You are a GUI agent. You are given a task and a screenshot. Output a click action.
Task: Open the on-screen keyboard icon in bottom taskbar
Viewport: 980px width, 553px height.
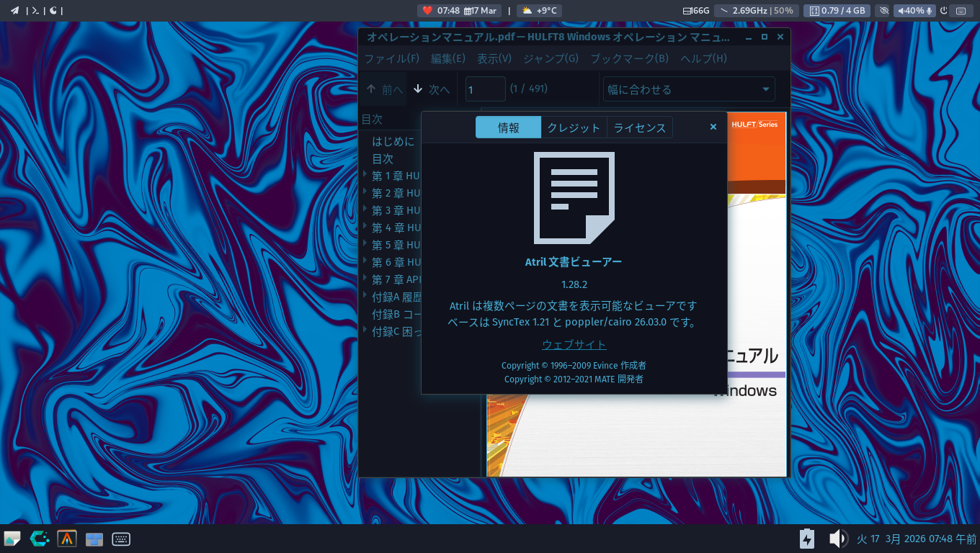pyautogui.click(x=121, y=539)
